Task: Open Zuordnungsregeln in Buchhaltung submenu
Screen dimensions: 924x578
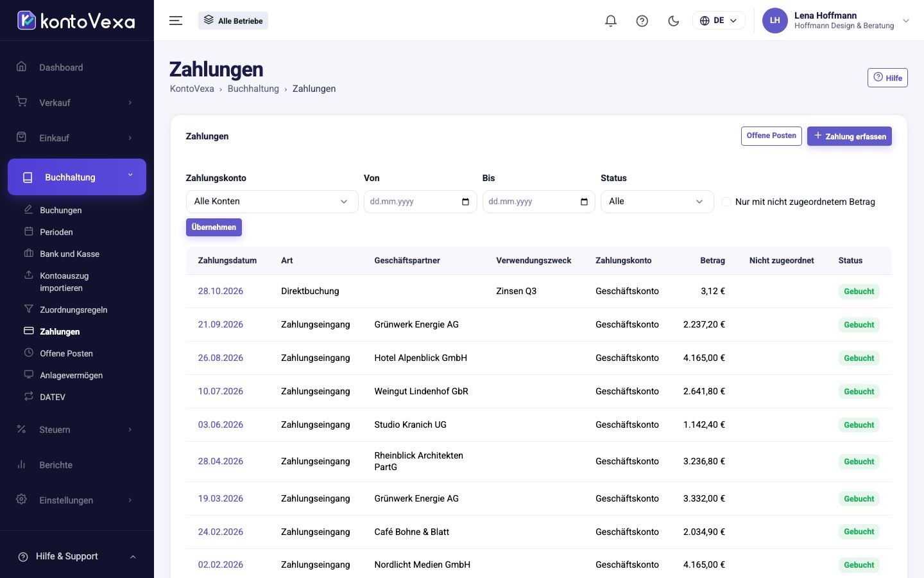Action: pyautogui.click(x=74, y=310)
